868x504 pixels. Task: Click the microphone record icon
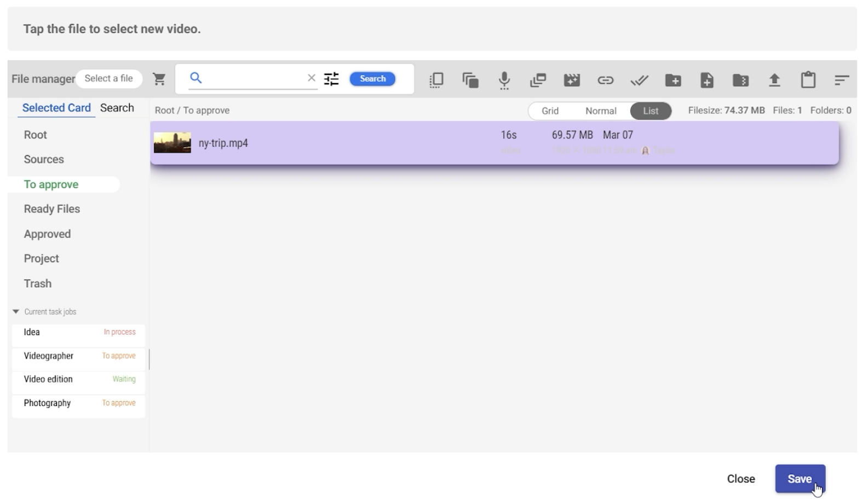click(x=504, y=80)
